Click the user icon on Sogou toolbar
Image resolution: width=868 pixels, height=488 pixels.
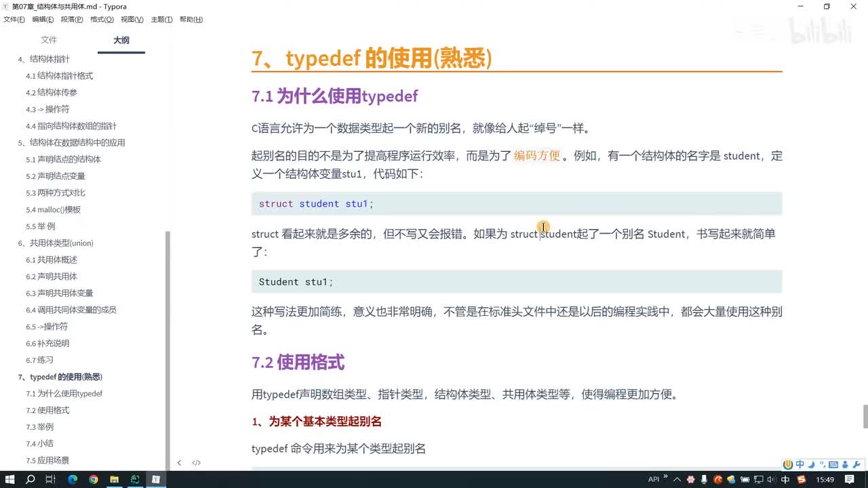844,464
